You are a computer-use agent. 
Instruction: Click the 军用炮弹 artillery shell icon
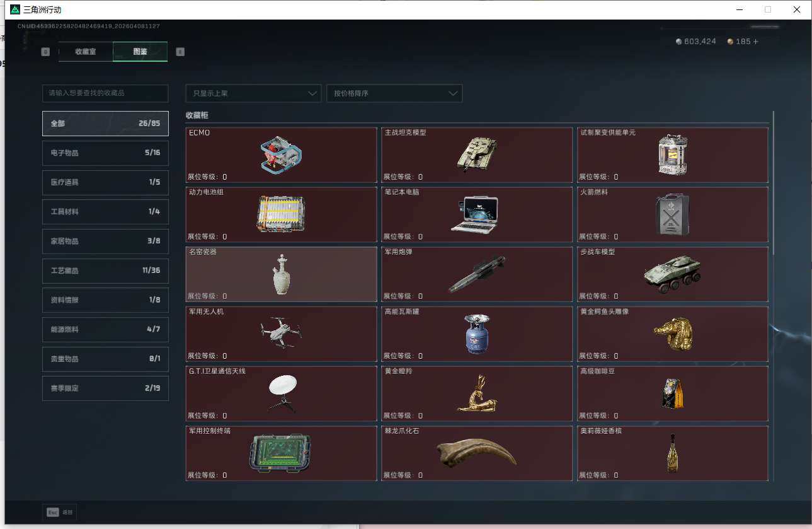coord(477,274)
